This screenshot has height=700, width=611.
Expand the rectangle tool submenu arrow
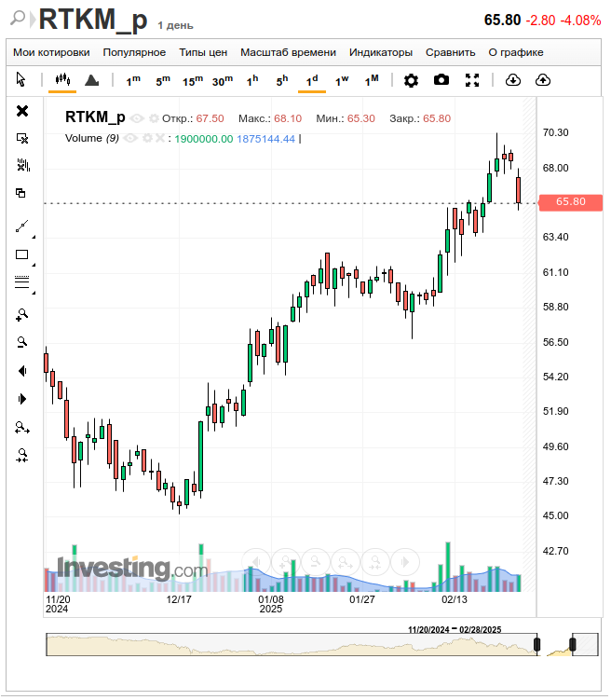pos(34,265)
